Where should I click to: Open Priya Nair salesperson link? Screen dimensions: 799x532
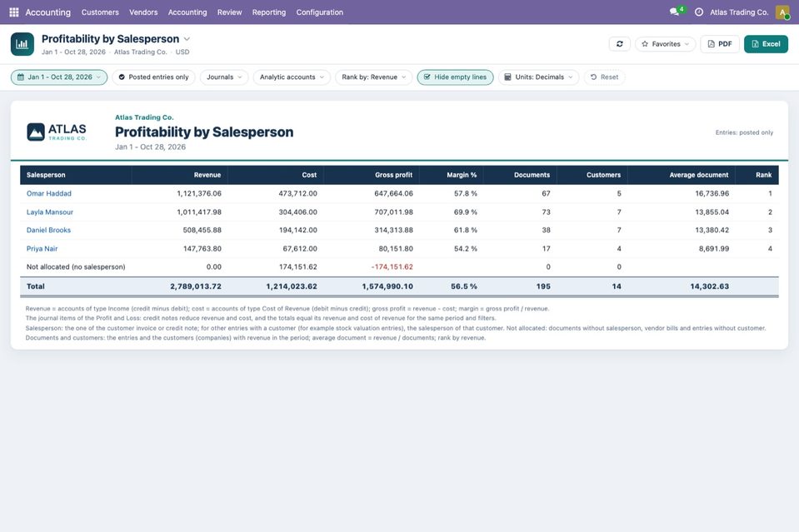tap(42, 249)
